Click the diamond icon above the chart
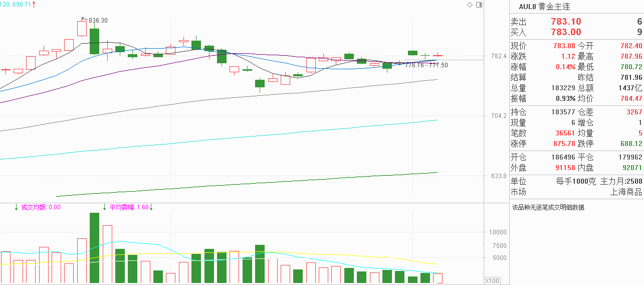644x285 pixels. click(470, 5)
